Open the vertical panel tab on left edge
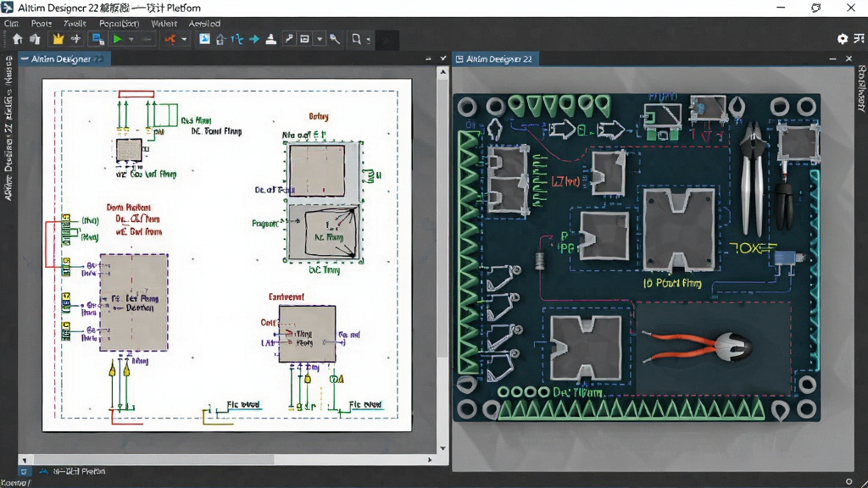The image size is (868, 488). point(8,128)
